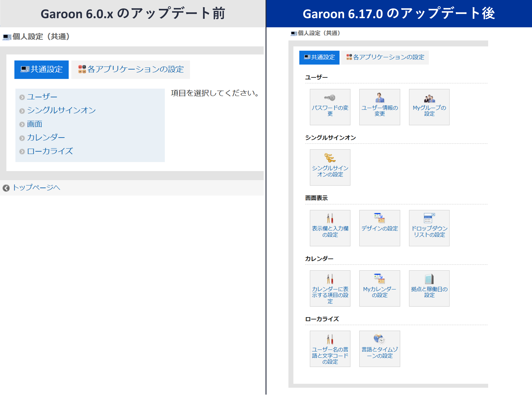The height and width of the screenshot is (395, 532).
Task: Open 表示欄と入力欄の設定 tools icon tile
Action: pos(330,228)
